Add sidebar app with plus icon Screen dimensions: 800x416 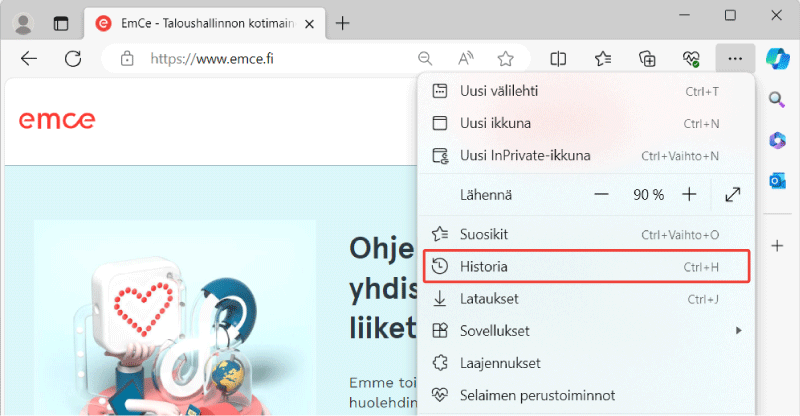pyautogui.click(x=777, y=246)
